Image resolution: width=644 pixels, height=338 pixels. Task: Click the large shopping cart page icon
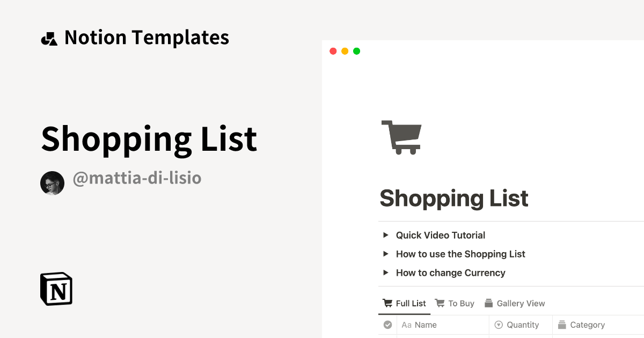pos(401,137)
